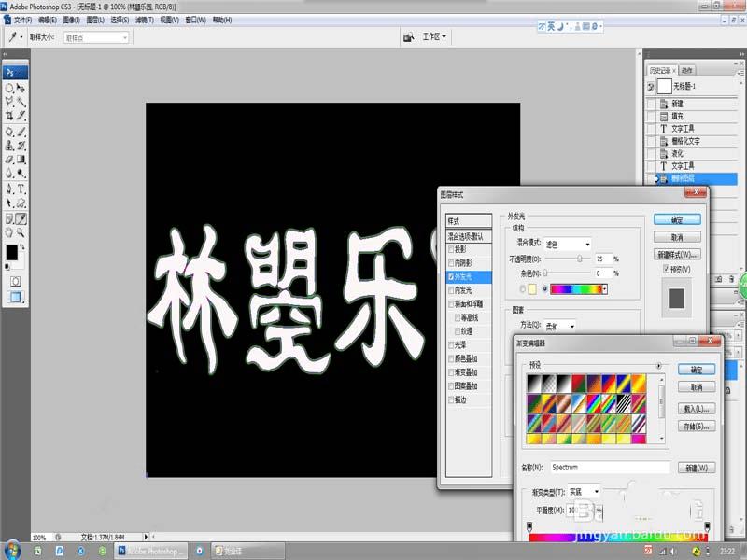This screenshot has width=747, height=560.
Task: Select the Zoom tool
Action: [x=21, y=232]
